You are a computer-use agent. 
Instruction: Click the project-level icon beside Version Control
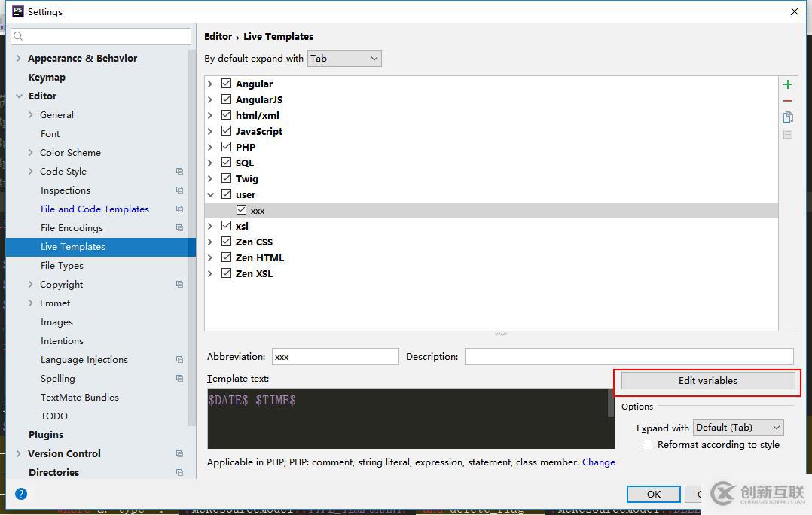coord(179,454)
